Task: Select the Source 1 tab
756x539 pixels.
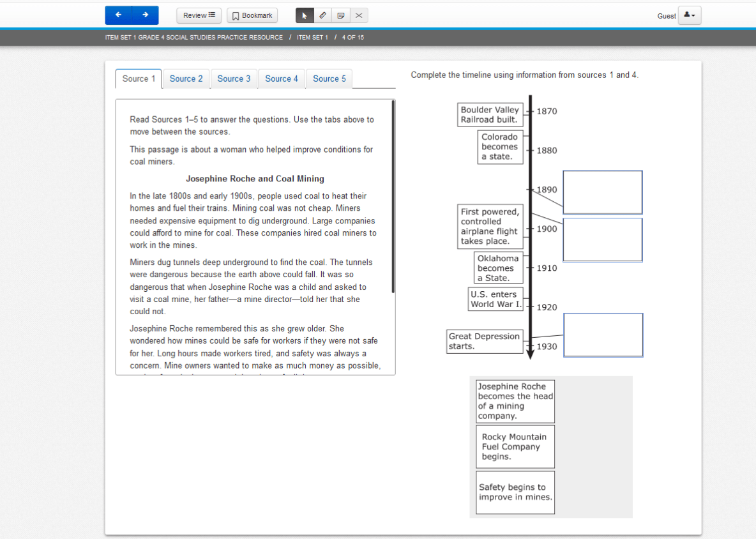Action: pyautogui.click(x=139, y=79)
